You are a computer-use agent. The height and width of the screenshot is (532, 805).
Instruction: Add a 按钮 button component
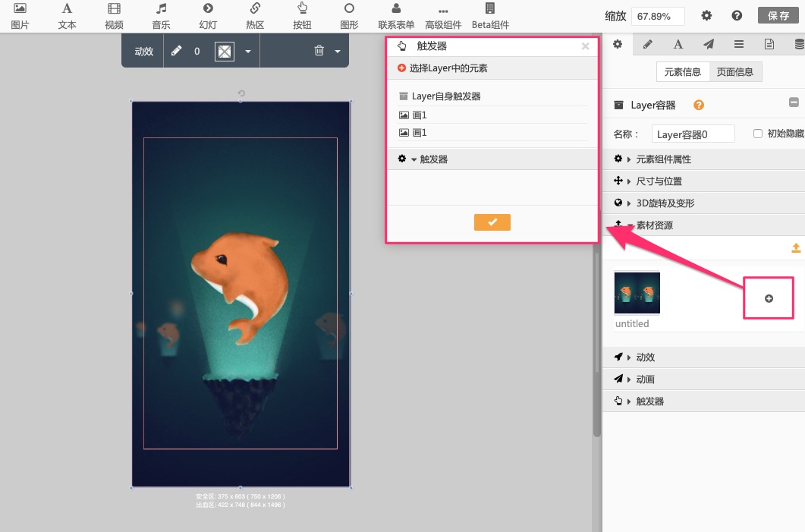click(302, 16)
